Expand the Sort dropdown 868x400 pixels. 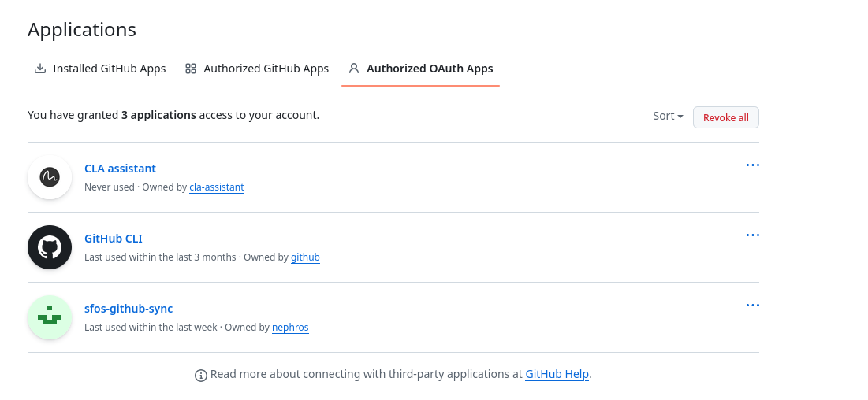tap(668, 117)
